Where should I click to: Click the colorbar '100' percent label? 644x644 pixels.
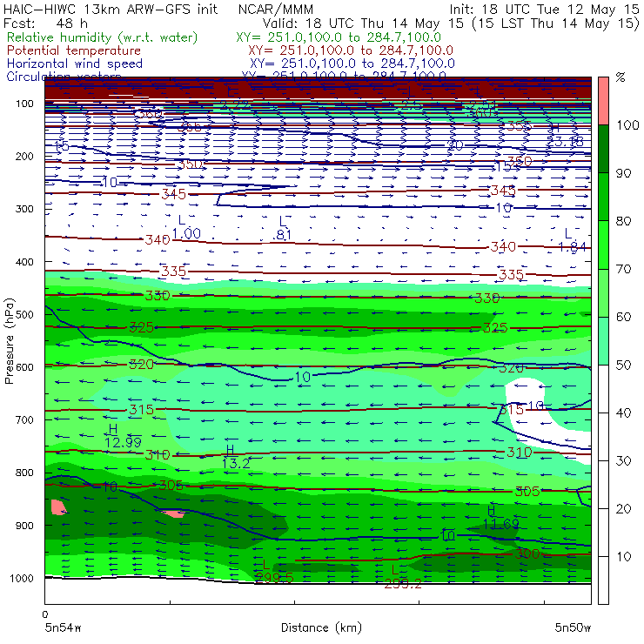point(628,124)
